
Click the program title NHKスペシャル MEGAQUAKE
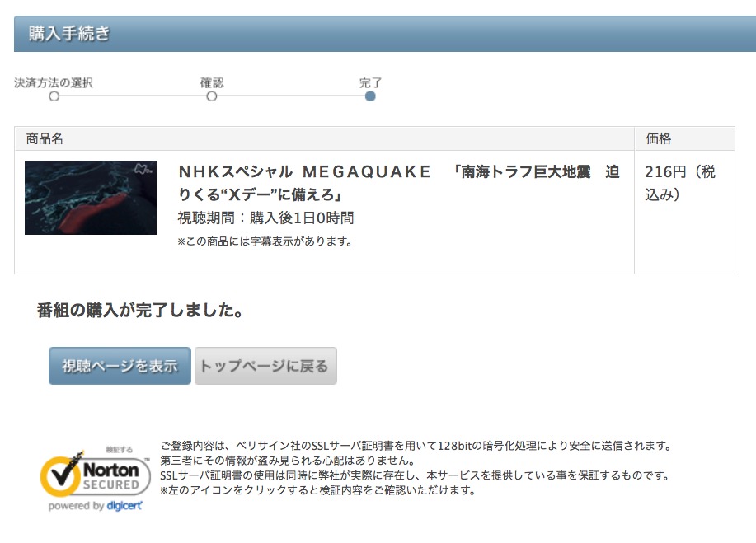(399, 183)
